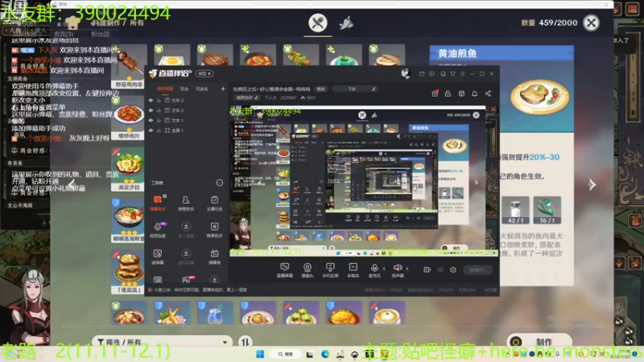The width and height of the screenshot is (644, 362).
Task: Click the record video icon near settings
Action: point(427,269)
